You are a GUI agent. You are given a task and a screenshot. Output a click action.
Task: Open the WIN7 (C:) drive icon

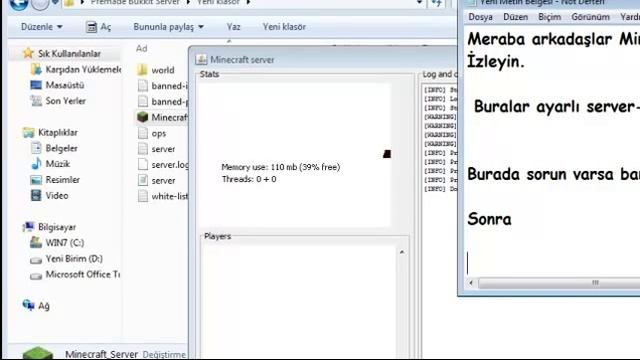click(x=36, y=242)
